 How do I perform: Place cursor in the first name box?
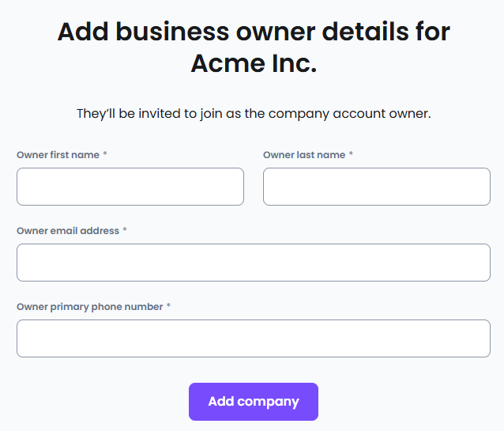(130, 187)
